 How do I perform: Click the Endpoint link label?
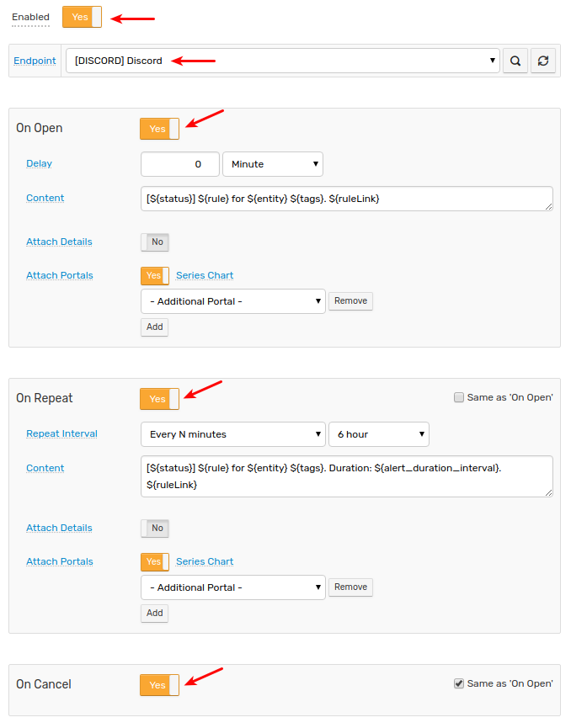(35, 61)
